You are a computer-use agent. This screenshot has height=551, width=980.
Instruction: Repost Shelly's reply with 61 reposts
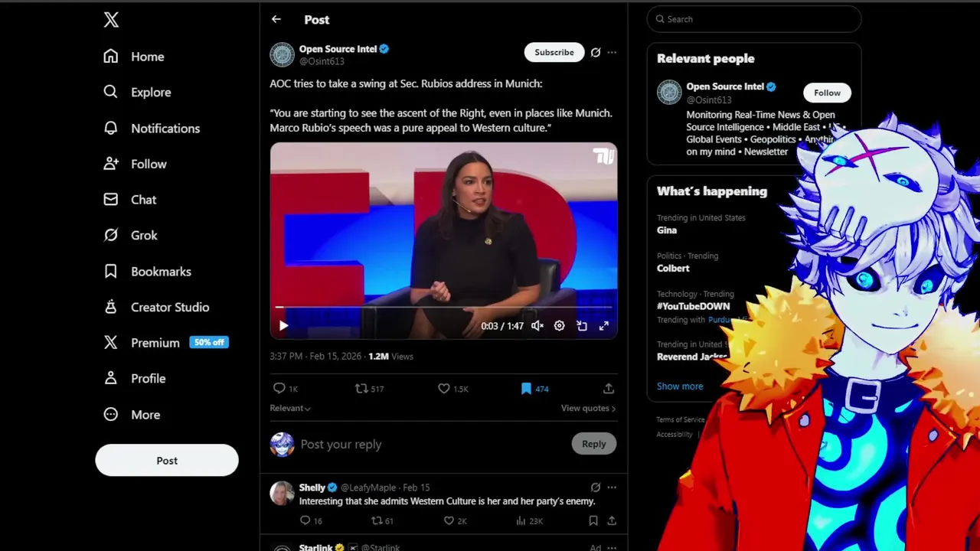point(382,520)
